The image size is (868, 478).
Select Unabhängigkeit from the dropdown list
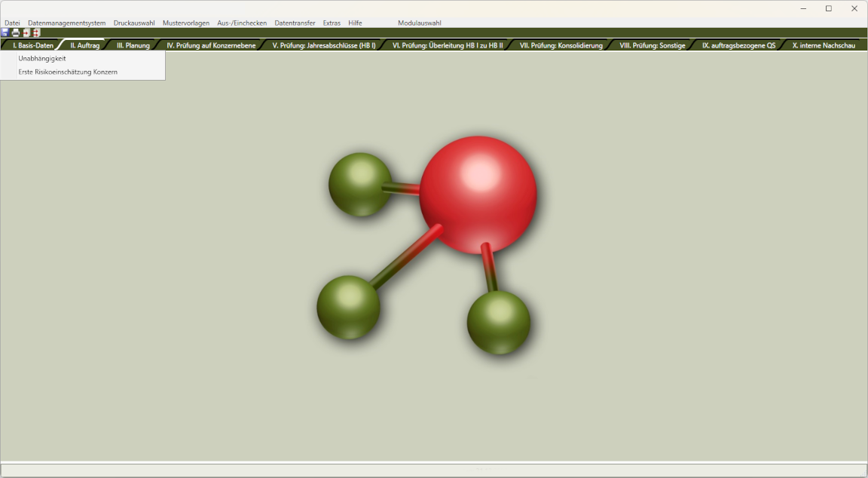(x=42, y=59)
